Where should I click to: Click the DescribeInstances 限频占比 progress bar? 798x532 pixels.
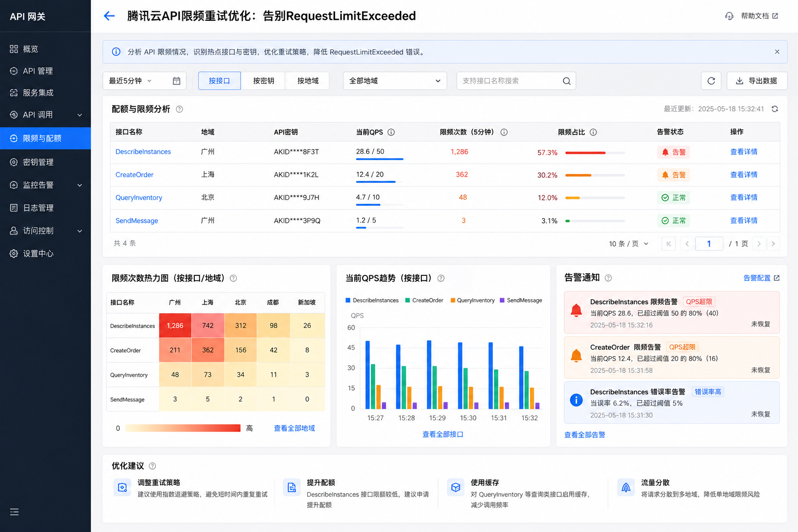pos(595,153)
